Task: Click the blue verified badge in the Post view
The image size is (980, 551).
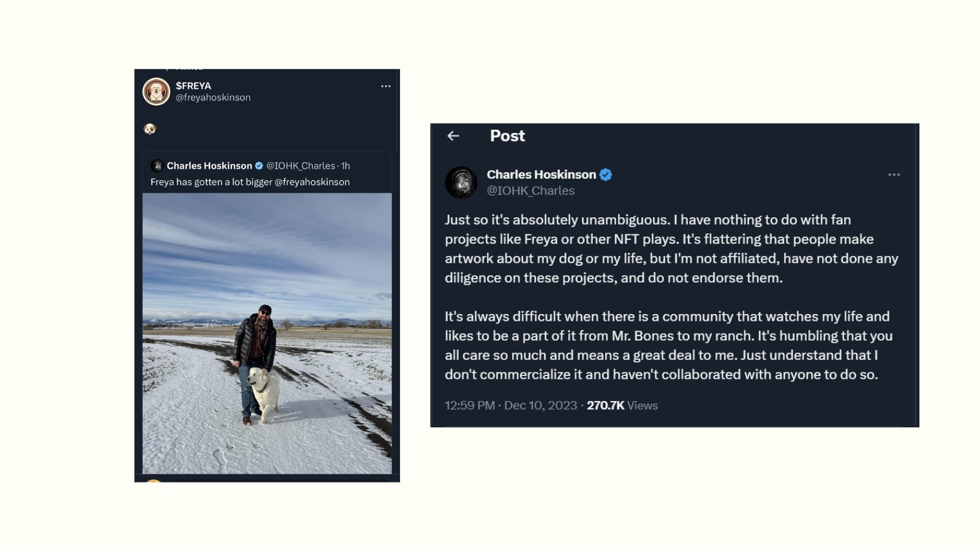Action: point(606,175)
